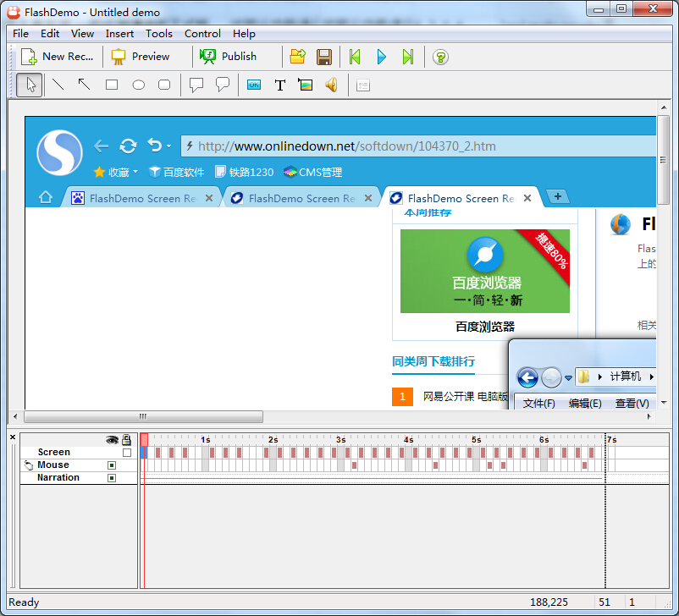The image size is (679, 616).
Task: Click the New Recording button
Action: click(x=58, y=57)
